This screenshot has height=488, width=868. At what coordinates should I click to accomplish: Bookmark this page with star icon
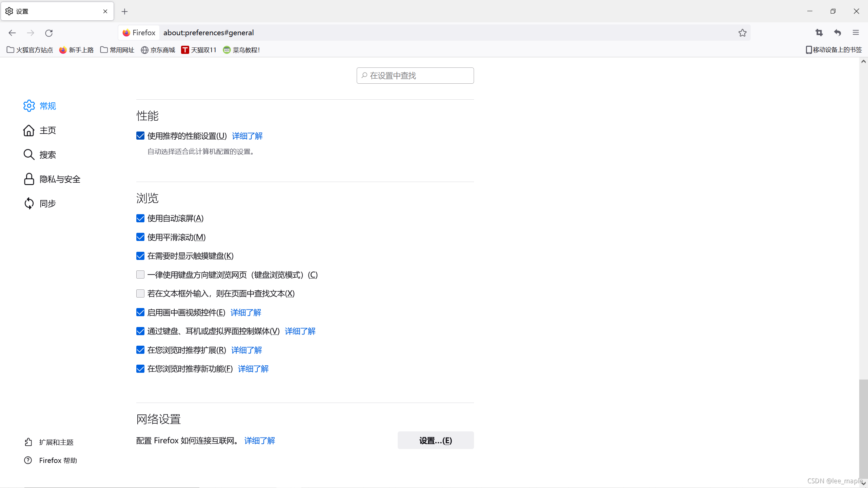pyautogui.click(x=742, y=33)
